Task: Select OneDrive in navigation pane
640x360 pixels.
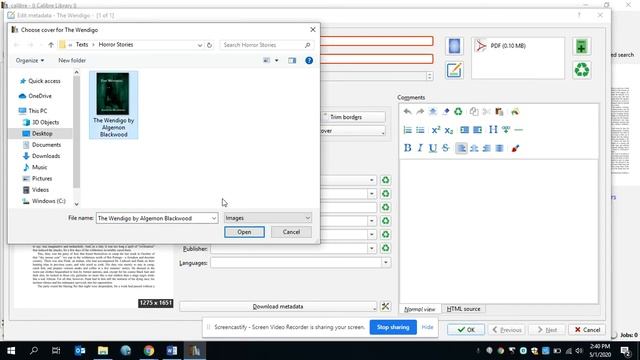Action: 40,96
